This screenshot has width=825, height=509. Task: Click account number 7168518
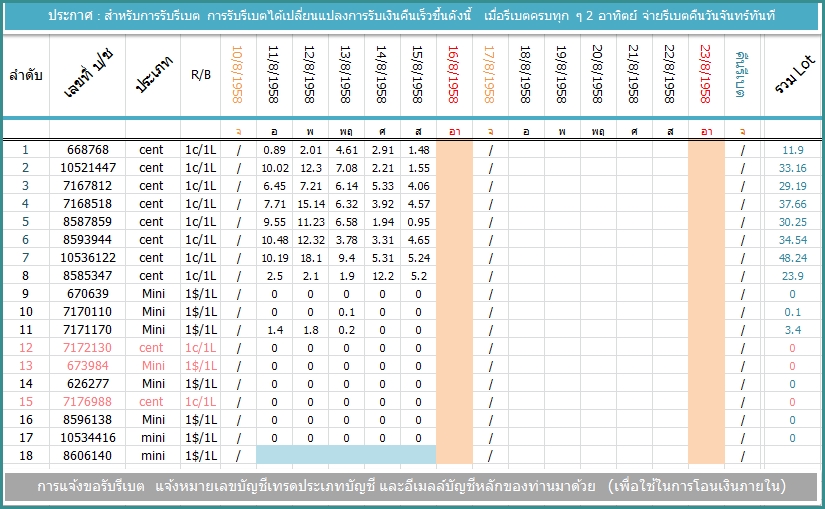[x=88, y=204]
